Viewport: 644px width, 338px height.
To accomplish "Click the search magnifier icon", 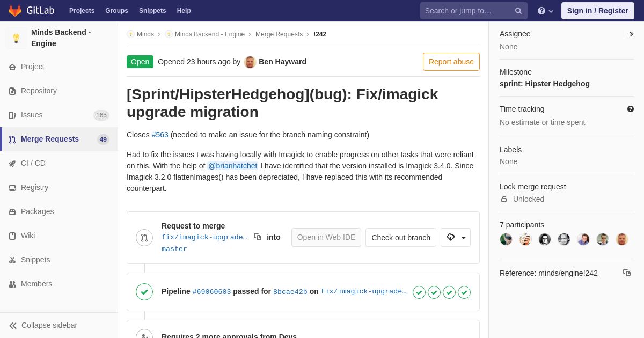I will coord(518,11).
